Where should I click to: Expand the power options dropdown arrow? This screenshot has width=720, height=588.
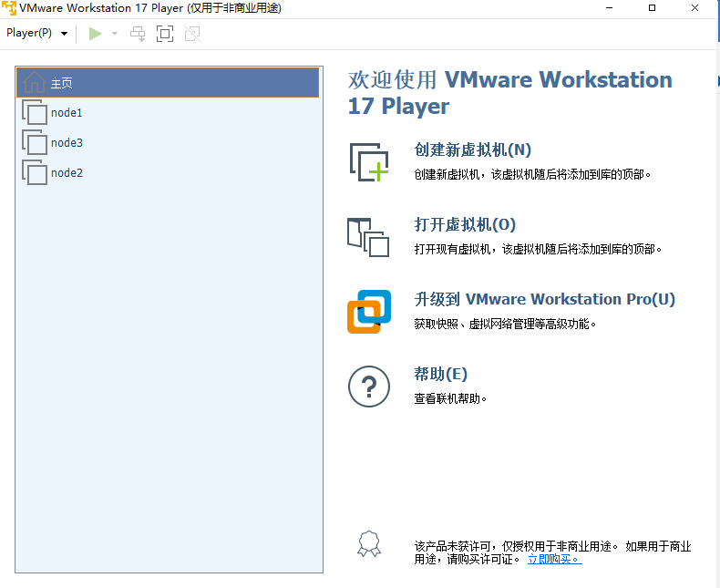115,34
